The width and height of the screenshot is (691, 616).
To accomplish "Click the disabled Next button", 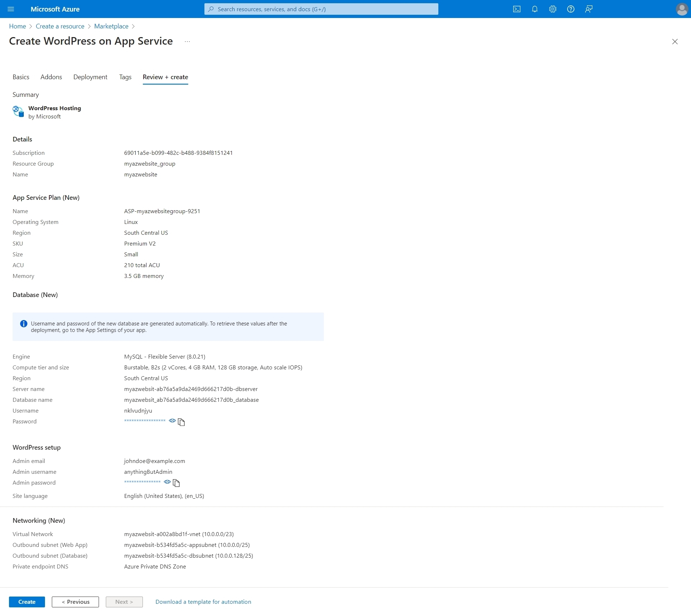I will 124,602.
